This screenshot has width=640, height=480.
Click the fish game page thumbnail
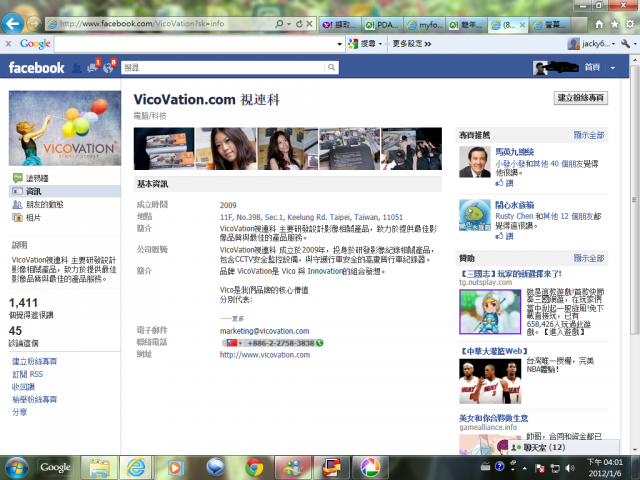475,215
